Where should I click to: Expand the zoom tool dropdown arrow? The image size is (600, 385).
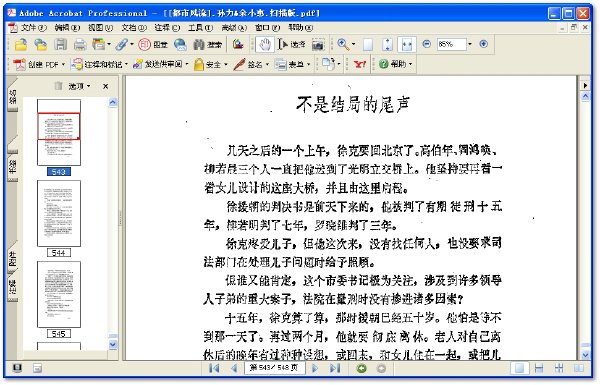(x=353, y=44)
